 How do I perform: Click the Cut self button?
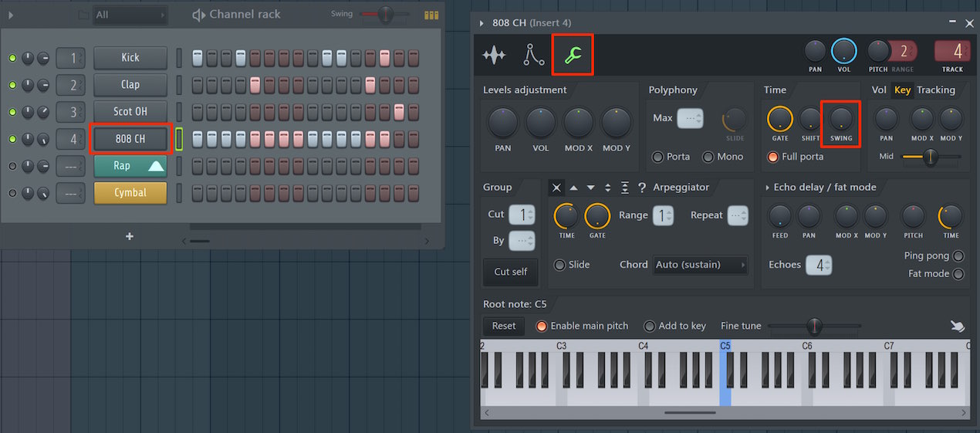[x=511, y=272]
